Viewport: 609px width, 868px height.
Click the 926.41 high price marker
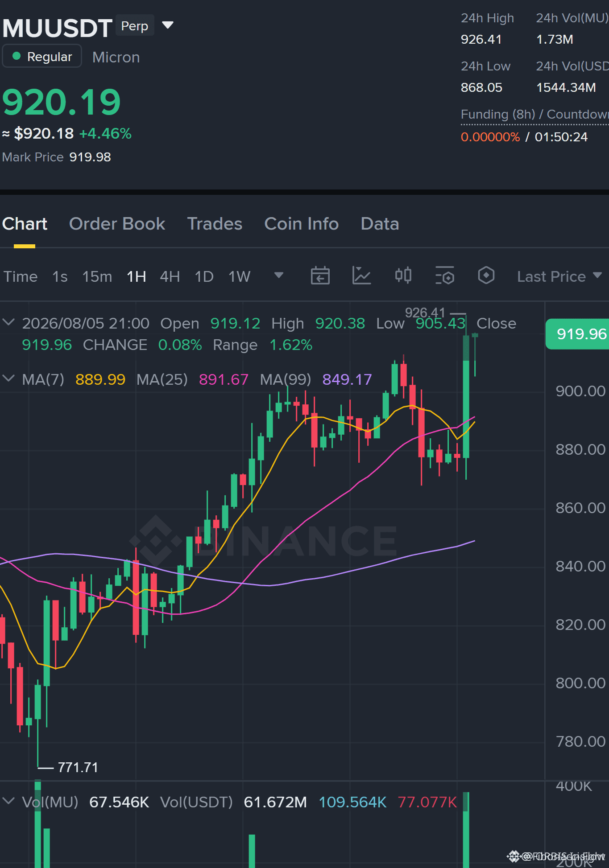[x=425, y=313]
